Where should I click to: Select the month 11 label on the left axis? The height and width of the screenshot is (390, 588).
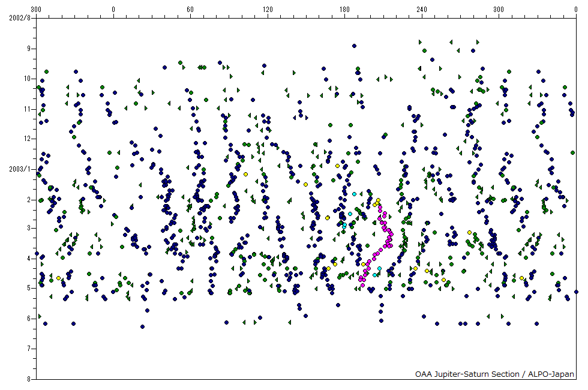[28, 109]
